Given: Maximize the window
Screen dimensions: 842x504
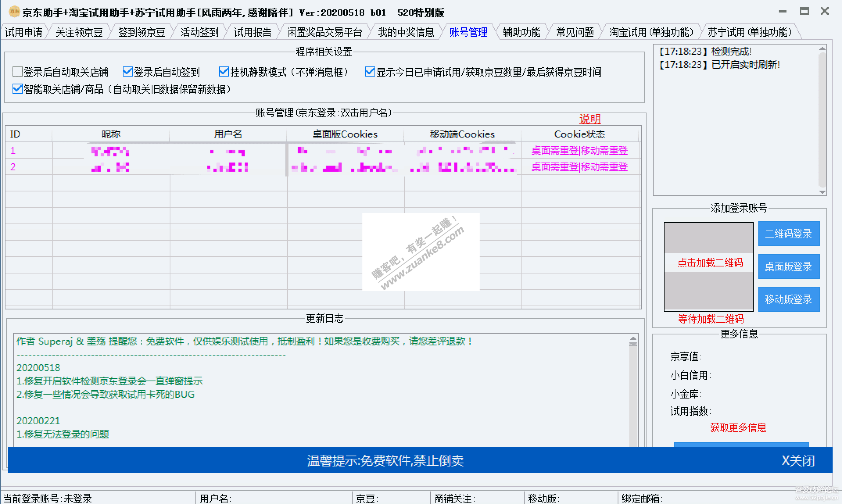Looking at the screenshot, I should [x=804, y=12].
